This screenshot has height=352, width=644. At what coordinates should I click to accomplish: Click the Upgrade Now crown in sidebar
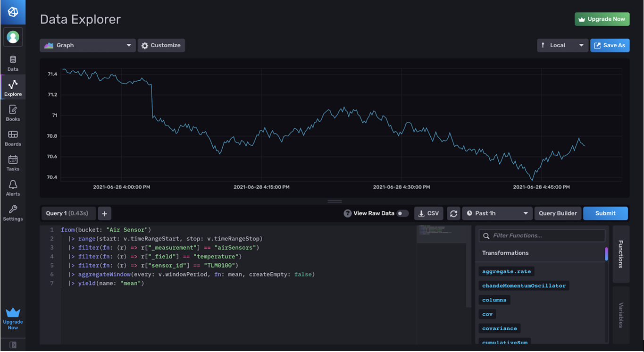tap(13, 318)
